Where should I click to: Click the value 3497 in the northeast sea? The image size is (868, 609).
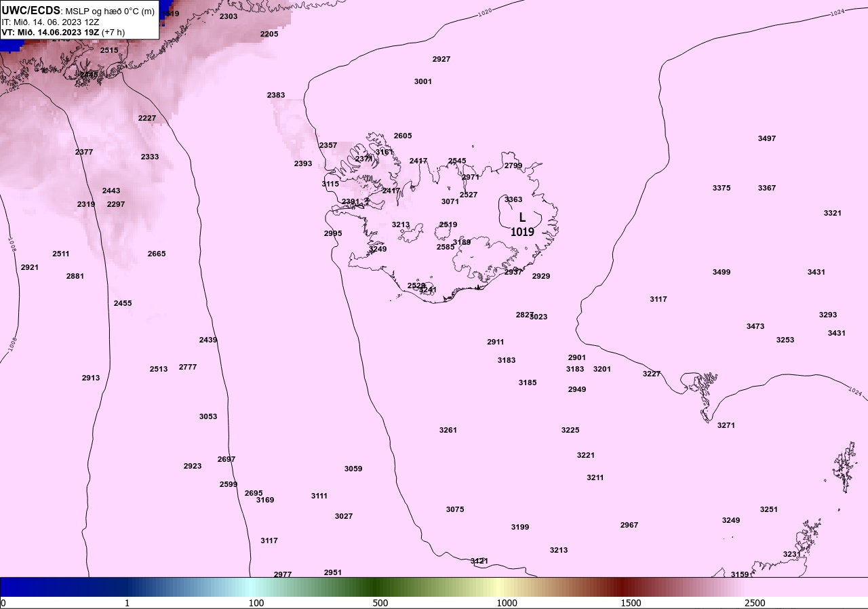tap(767, 138)
